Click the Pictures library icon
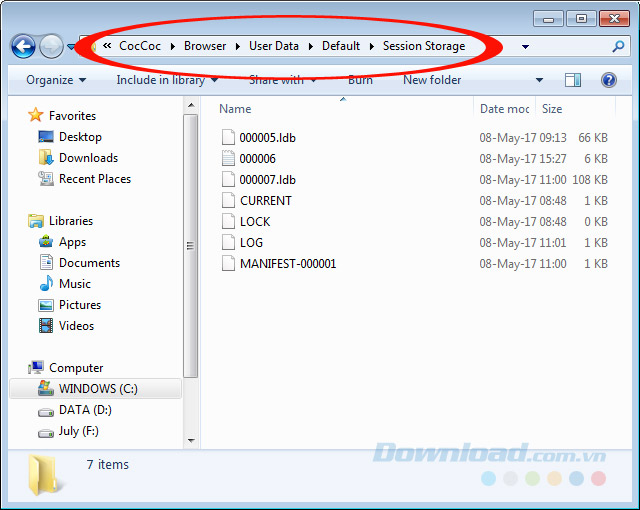This screenshot has width=640, height=510. click(x=46, y=305)
